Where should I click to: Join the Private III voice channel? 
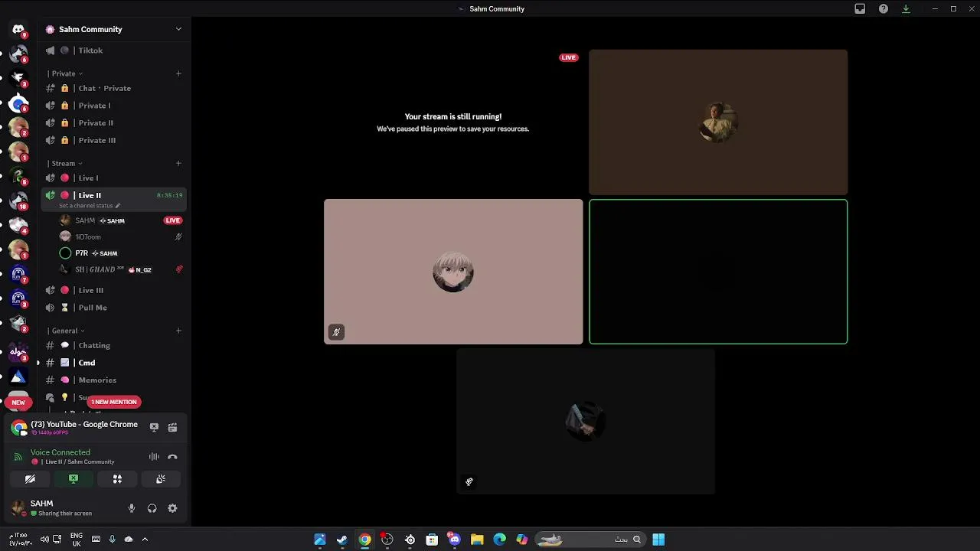(x=114, y=140)
